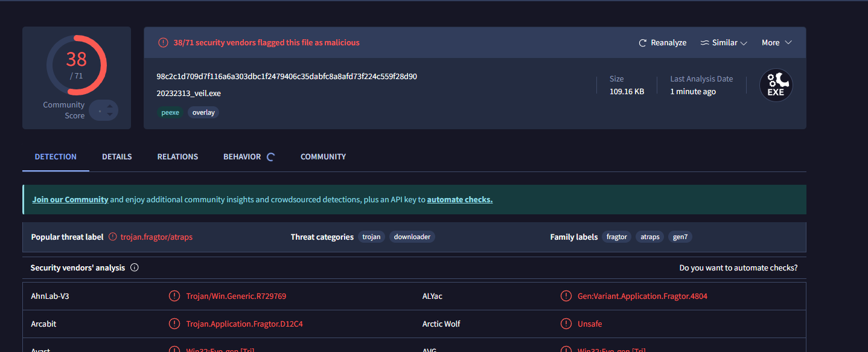The width and height of the screenshot is (868, 352).
Task: Click the trojan.fragtor/atraps threat label
Action: point(156,237)
